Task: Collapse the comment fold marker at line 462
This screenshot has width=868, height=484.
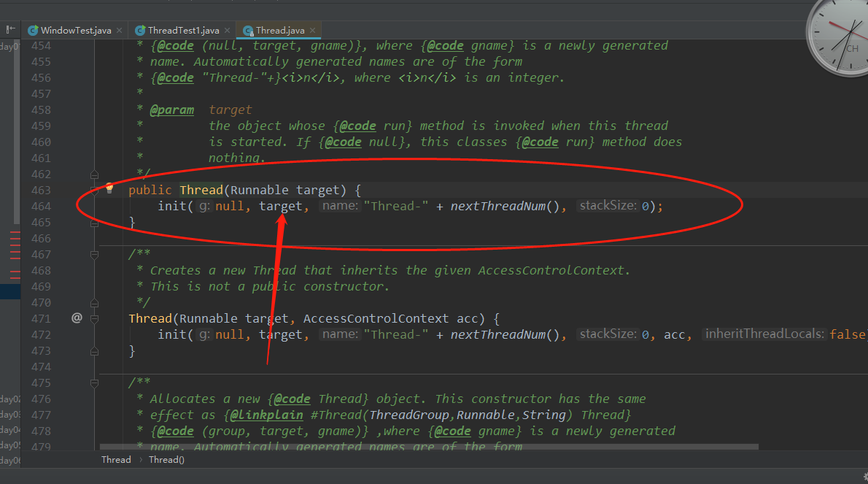Action: click(94, 174)
